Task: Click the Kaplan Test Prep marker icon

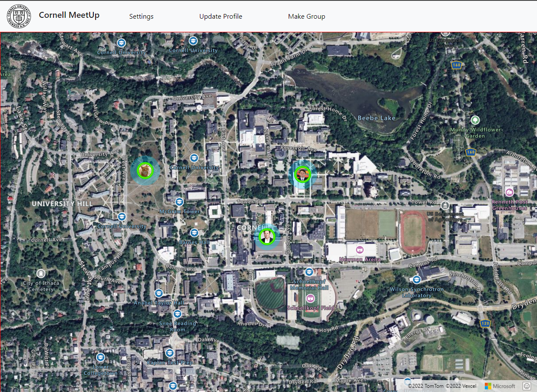Action: pyautogui.click(x=170, y=353)
